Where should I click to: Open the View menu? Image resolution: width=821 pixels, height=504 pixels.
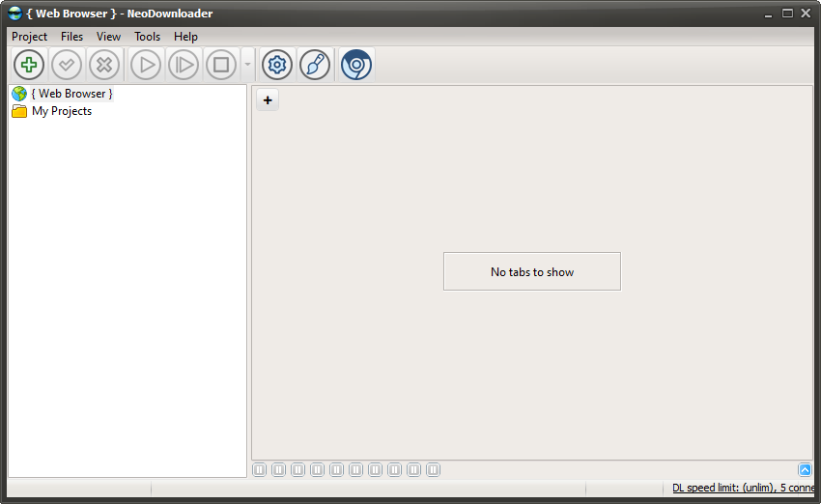pyautogui.click(x=108, y=37)
